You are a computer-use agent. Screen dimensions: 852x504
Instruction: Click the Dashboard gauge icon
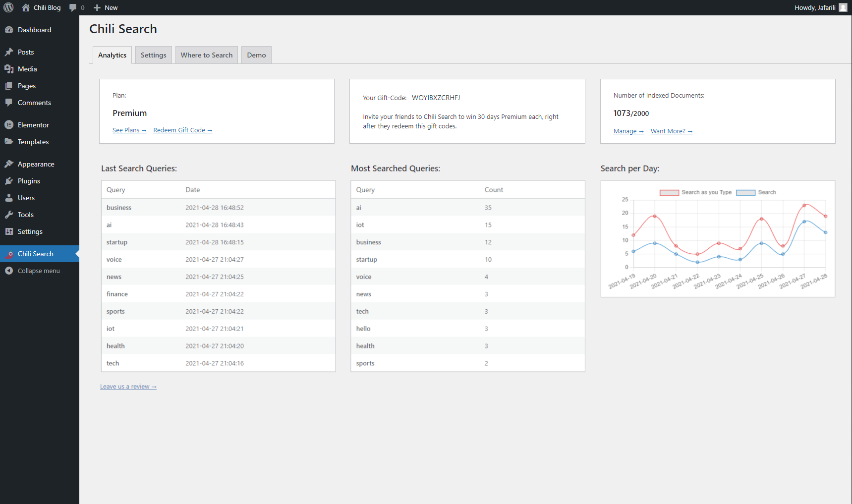point(9,30)
